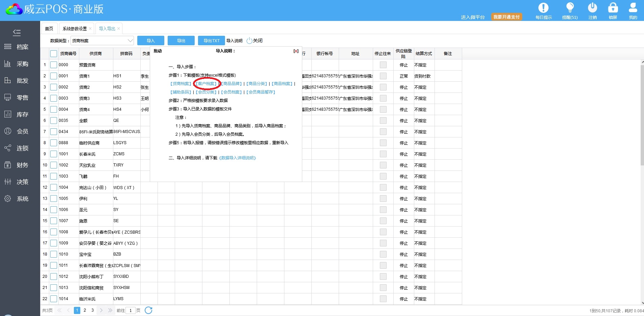Viewport: 644px width, 316px height.
Task: Toggle the 停止往来 checkbox for 预置货商 row
Action: 383,65
